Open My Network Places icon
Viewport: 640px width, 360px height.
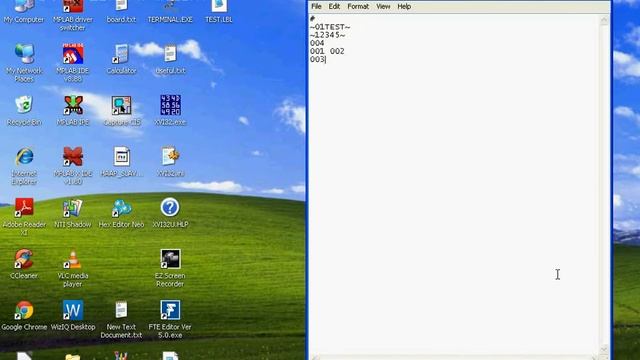pos(24,63)
